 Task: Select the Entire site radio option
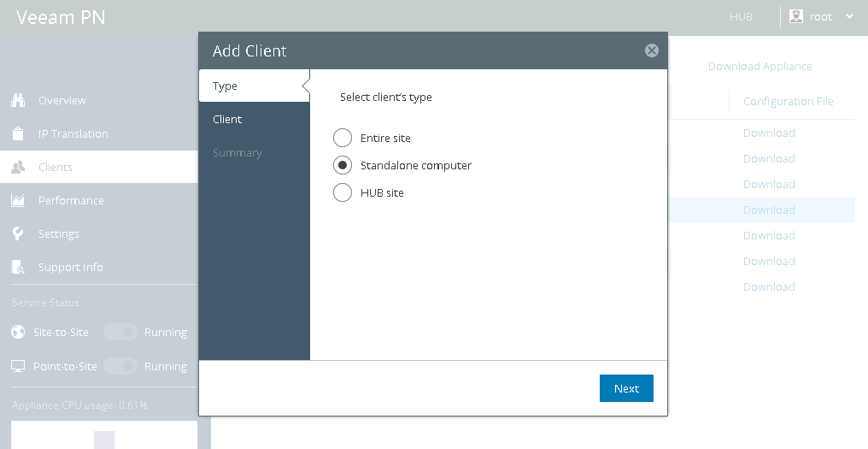(343, 138)
